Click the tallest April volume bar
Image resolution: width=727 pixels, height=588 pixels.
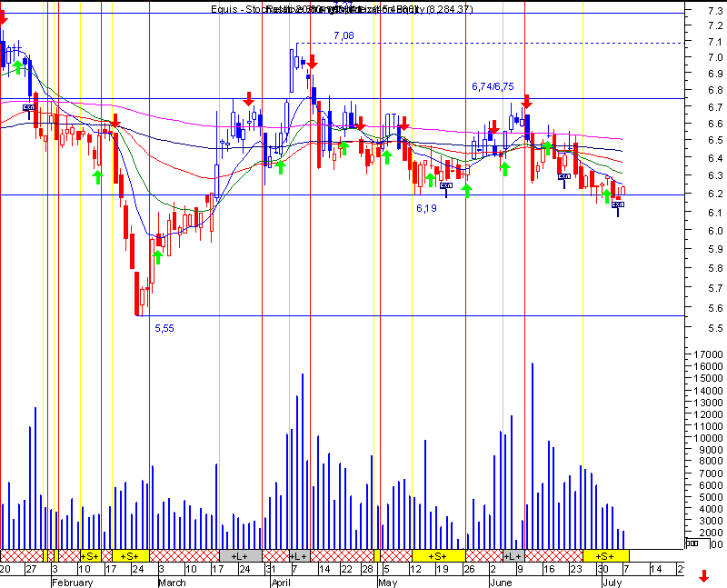303,461
